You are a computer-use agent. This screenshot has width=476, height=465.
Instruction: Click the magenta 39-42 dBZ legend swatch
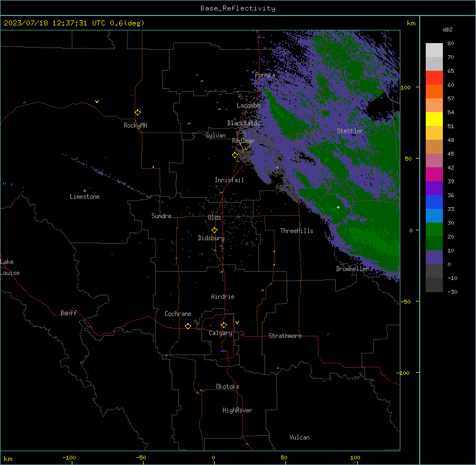[x=434, y=174]
